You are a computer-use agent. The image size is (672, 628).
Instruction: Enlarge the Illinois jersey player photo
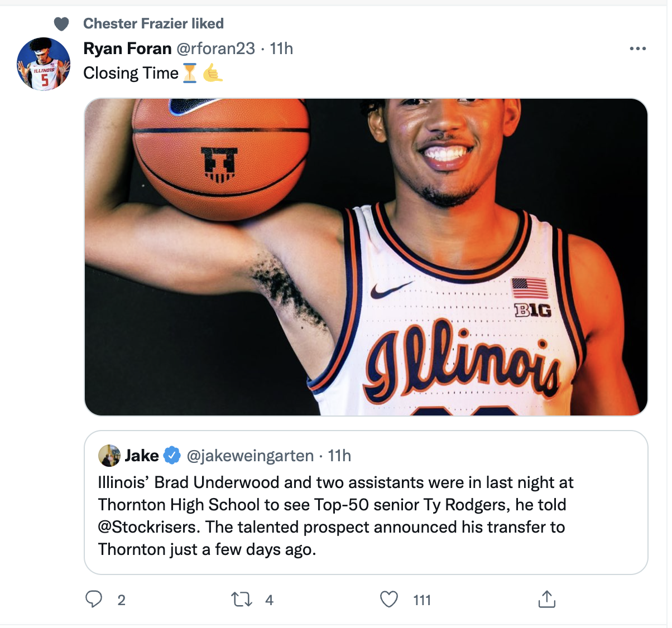pos(366,257)
